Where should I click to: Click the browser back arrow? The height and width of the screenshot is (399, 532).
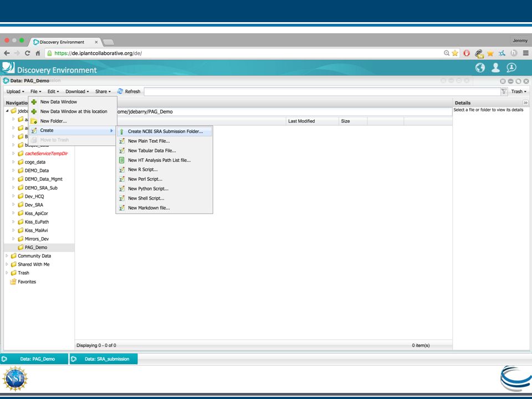point(7,53)
